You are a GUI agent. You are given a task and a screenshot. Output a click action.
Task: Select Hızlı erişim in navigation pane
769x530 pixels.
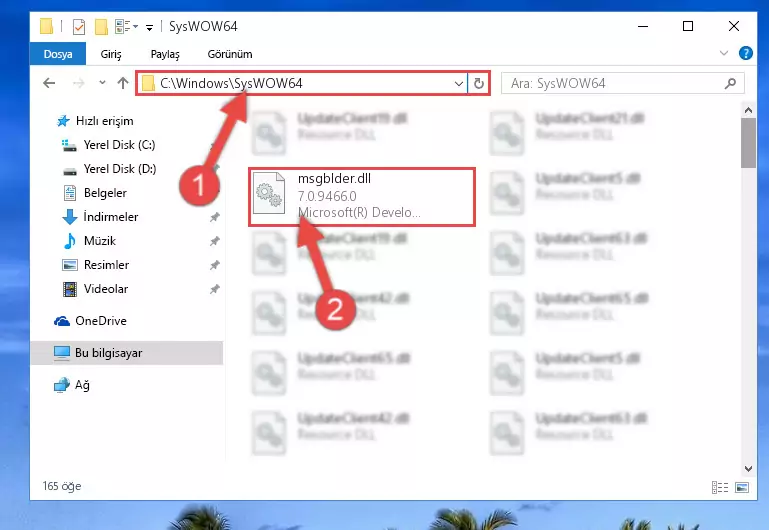coord(104,121)
